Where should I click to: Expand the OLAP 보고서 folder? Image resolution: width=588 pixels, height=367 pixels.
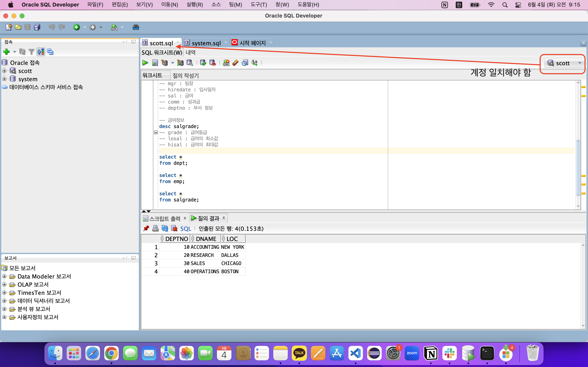(x=4, y=284)
